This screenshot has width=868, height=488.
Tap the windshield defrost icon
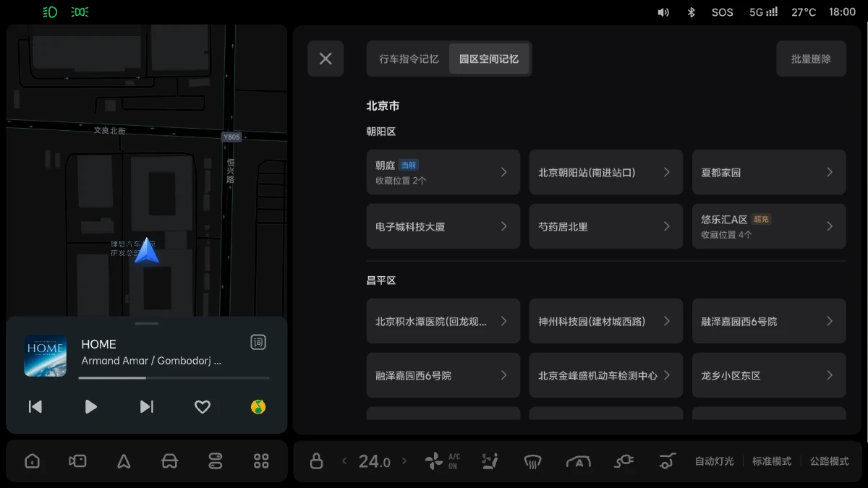pos(533,461)
